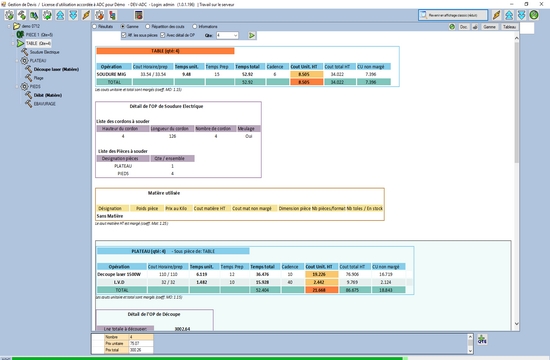This screenshot has height=360, width=550.
Task: Click the hammer icon beside Soudure Electrique
Action: click(25, 52)
